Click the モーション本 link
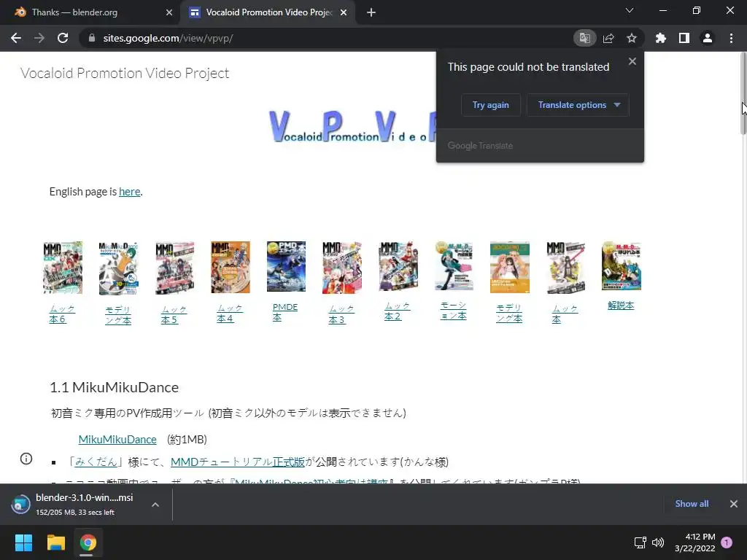The width and height of the screenshot is (747, 560). pyautogui.click(x=453, y=311)
